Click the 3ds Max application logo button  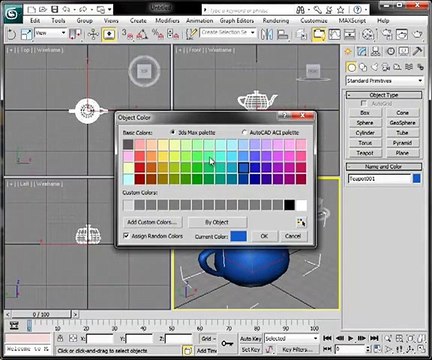(13, 14)
